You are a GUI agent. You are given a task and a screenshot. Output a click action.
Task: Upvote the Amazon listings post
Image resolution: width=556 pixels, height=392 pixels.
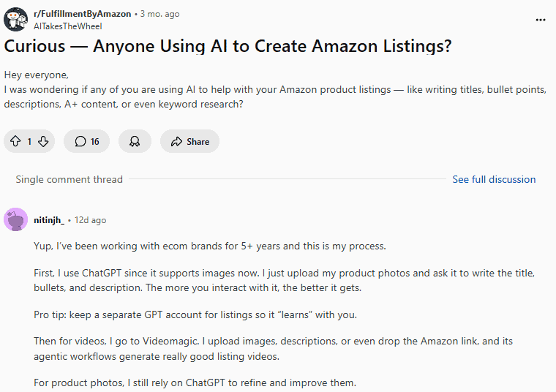pos(16,142)
